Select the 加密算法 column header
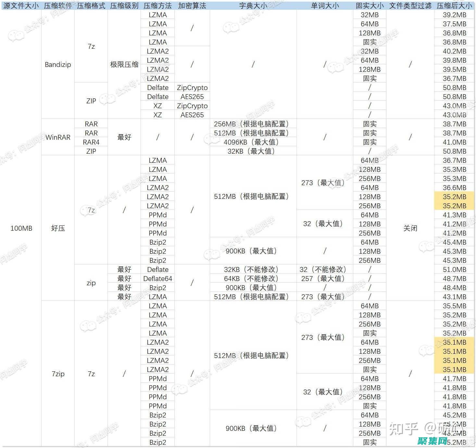Image resolution: width=476 pixels, height=448 pixels. coord(192,6)
